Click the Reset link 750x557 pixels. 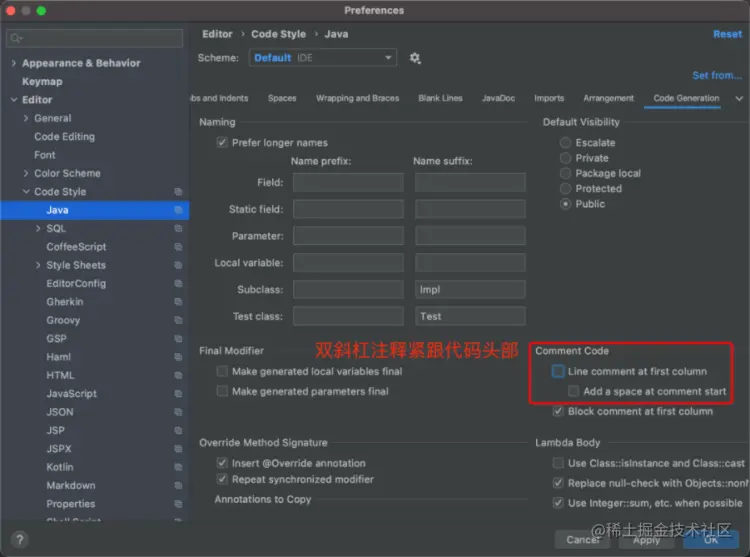tap(728, 34)
